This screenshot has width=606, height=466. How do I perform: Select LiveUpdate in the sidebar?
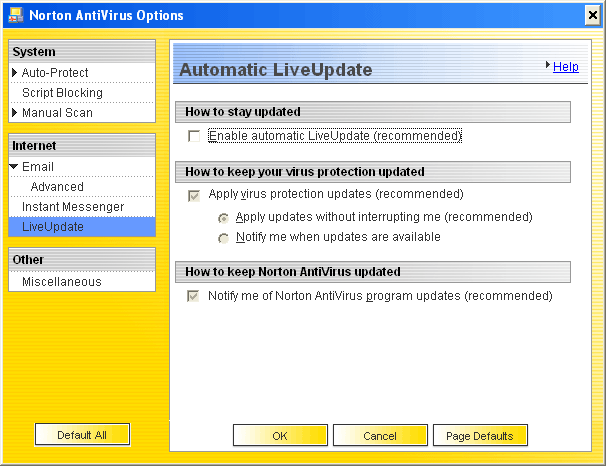[x=53, y=227]
